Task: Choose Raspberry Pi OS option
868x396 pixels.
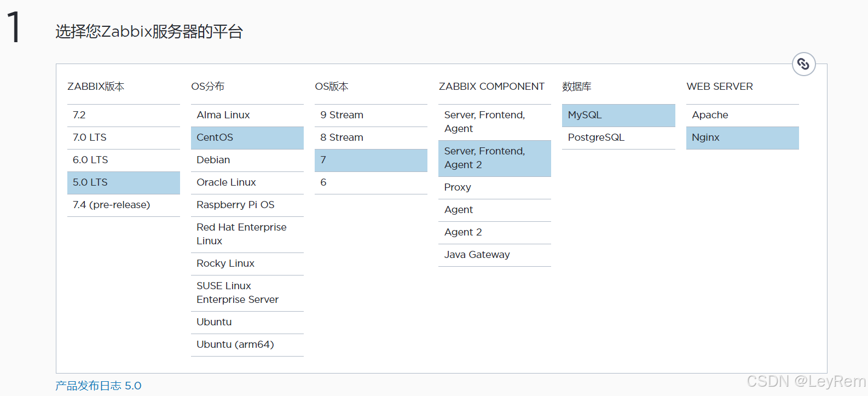Action: (x=247, y=205)
